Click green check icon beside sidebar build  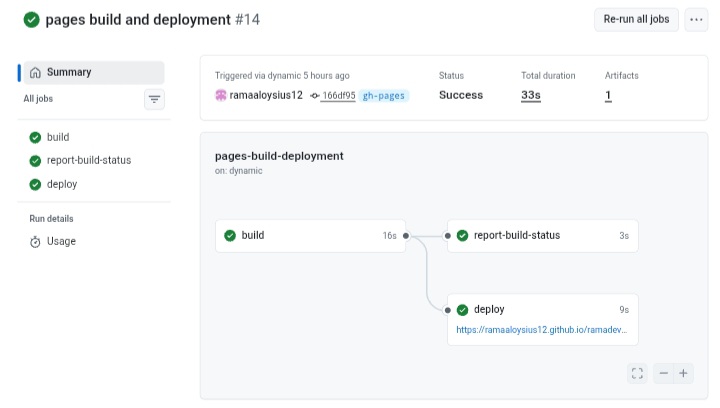click(x=35, y=137)
